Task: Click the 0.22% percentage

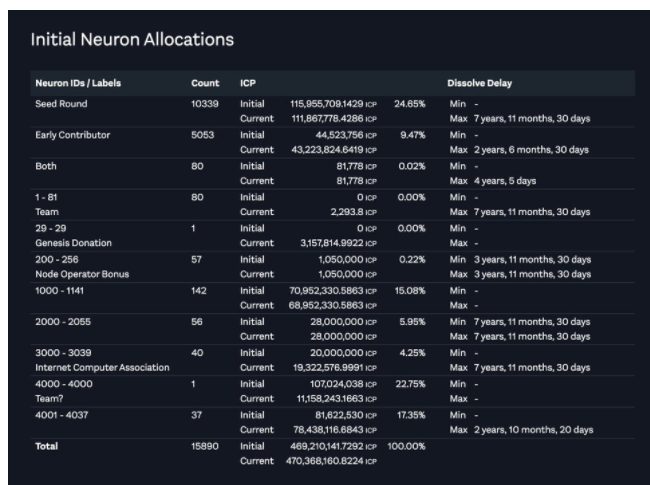Action: [412, 259]
